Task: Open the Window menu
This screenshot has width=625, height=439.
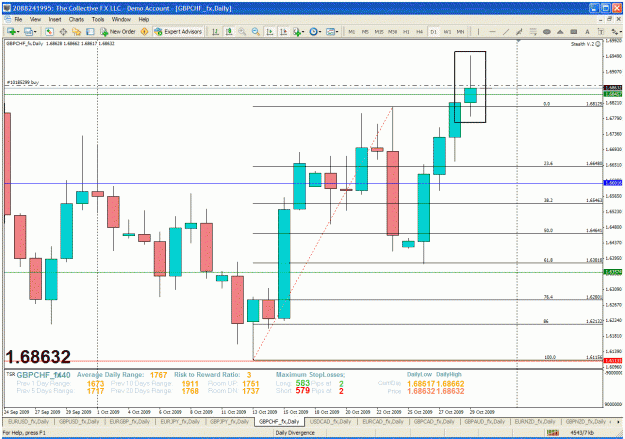Action: pos(121,19)
